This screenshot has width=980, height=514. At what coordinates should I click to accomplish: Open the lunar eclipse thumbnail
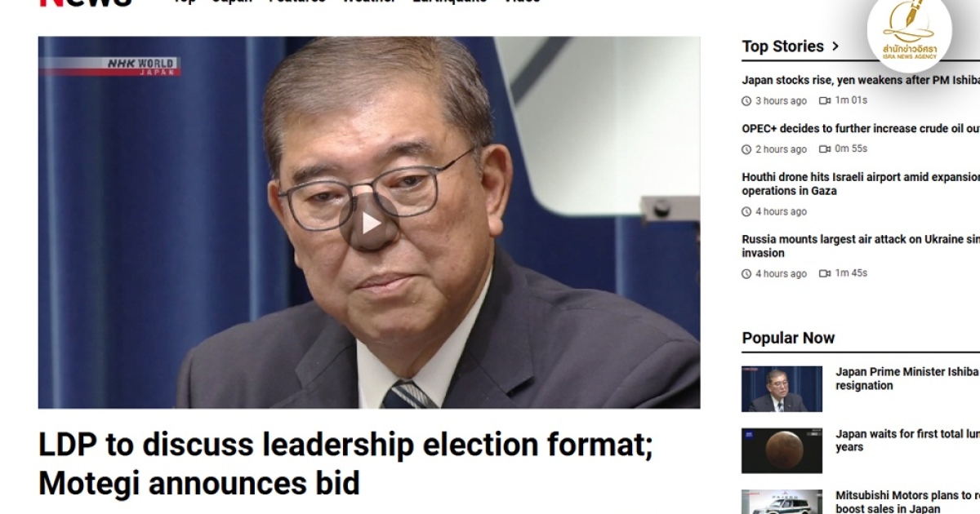tap(782, 451)
